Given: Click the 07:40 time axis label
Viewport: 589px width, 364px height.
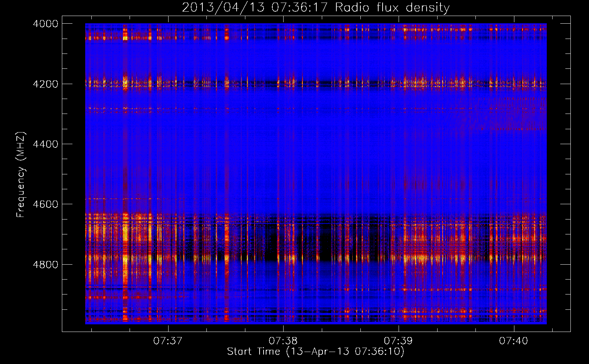Looking at the screenshot, I should (x=514, y=341).
